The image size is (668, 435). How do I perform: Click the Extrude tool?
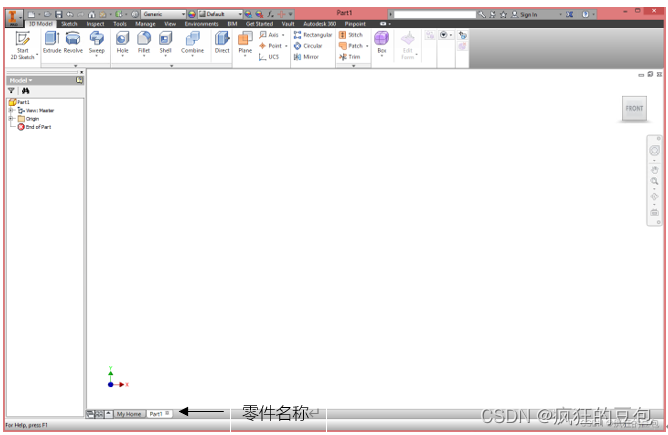coord(52,41)
